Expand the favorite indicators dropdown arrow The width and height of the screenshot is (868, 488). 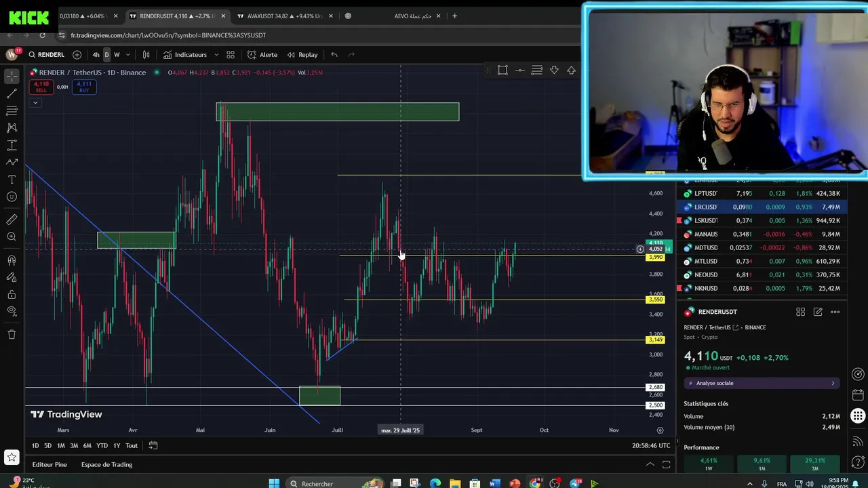coord(216,55)
